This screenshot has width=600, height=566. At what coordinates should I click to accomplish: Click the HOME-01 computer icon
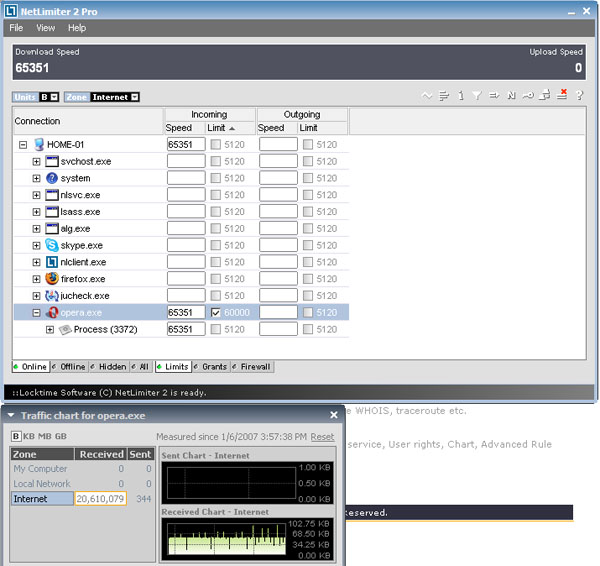coord(39,145)
